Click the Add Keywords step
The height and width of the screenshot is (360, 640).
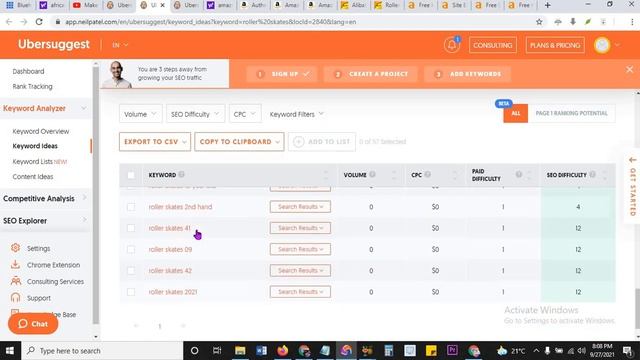[x=468, y=74]
